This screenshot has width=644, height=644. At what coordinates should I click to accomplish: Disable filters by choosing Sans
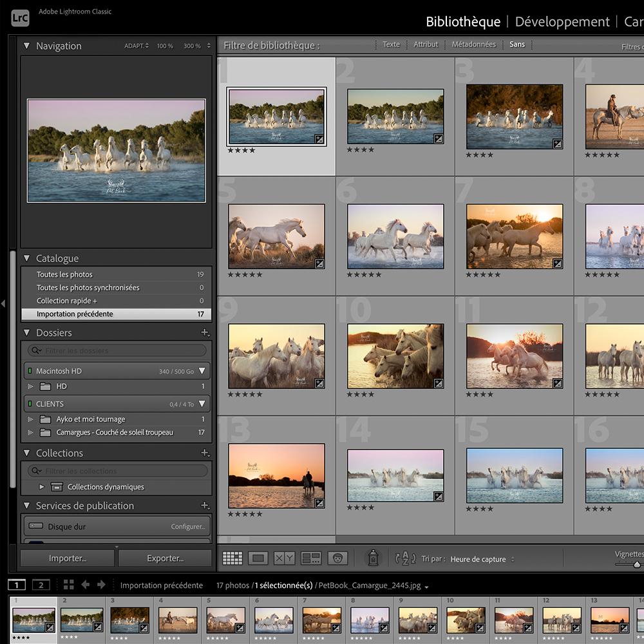point(517,44)
